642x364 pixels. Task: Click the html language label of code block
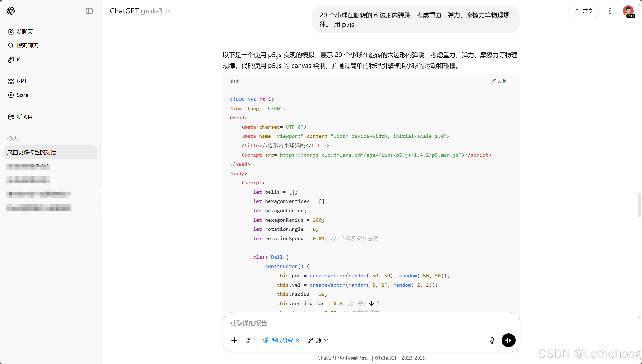point(234,81)
